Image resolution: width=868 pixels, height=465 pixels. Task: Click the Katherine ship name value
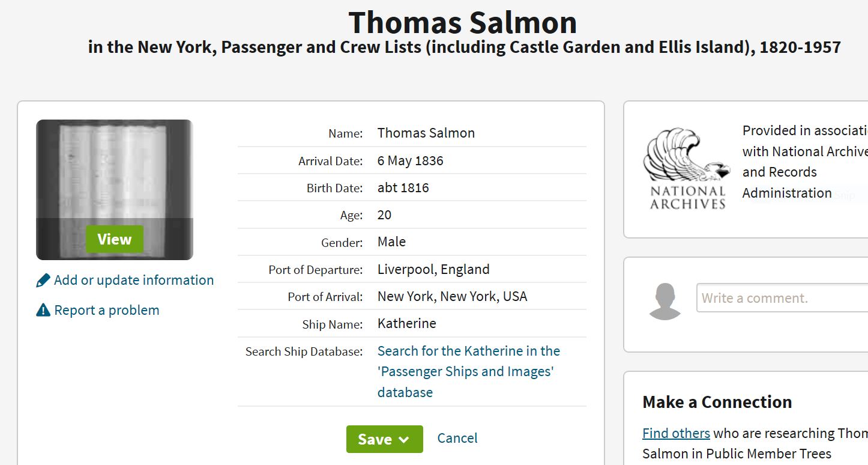407,323
